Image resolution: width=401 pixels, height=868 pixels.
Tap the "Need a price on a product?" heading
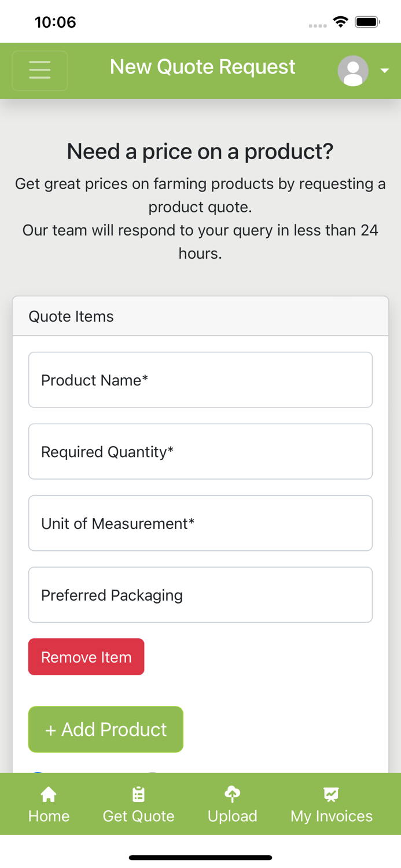point(200,152)
